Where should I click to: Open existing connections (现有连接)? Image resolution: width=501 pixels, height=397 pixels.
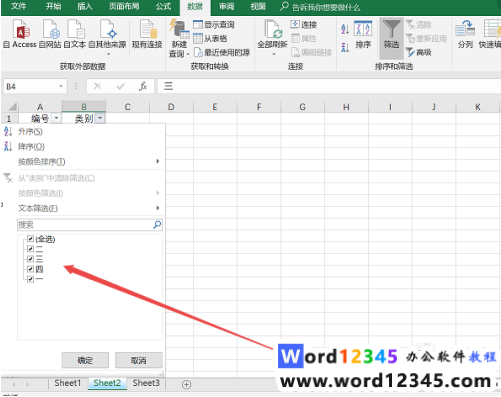pyautogui.click(x=147, y=34)
